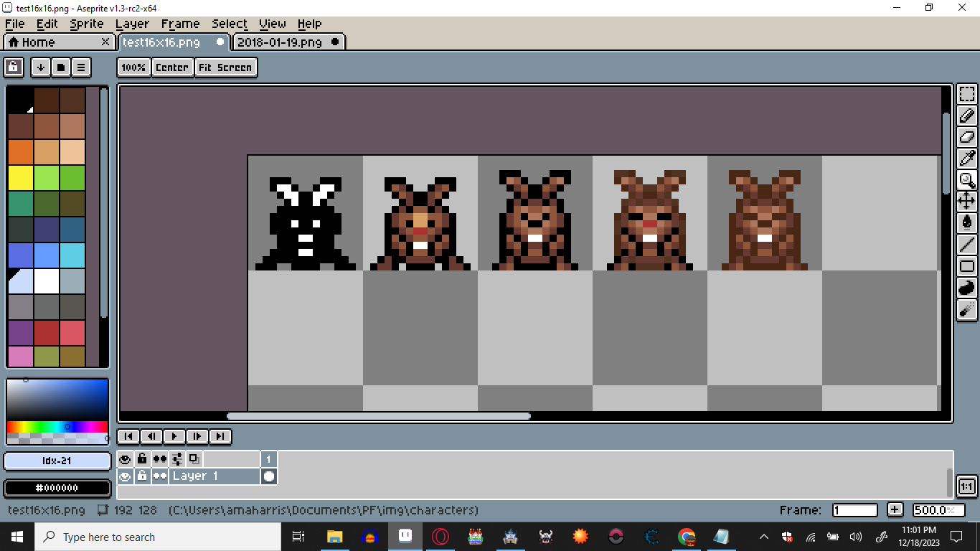Image resolution: width=980 pixels, height=551 pixels.
Task: Select the Eraser tool
Action: [x=966, y=137]
